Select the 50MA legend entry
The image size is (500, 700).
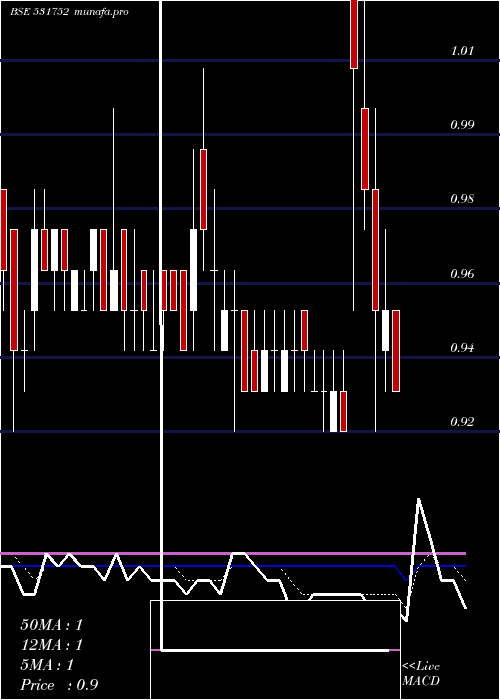click(x=51, y=625)
